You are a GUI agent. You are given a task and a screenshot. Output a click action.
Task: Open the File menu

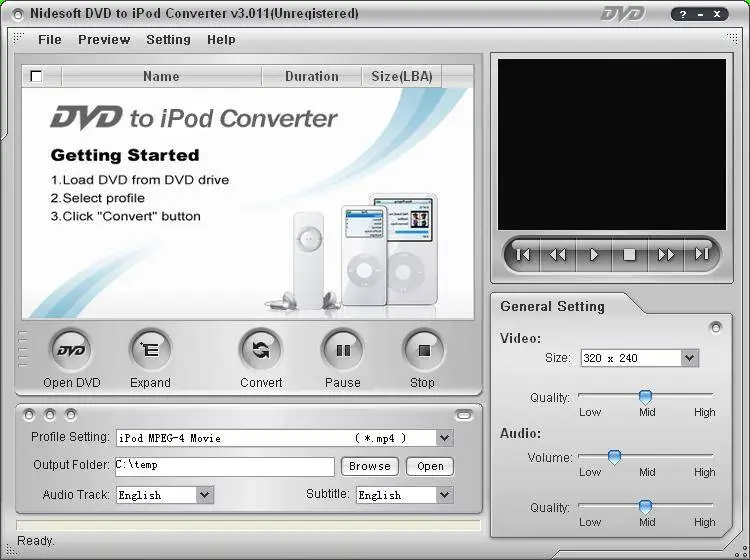pyautogui.click(x=50, y=40)
